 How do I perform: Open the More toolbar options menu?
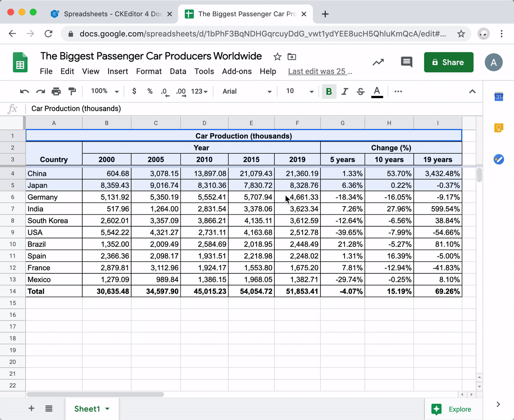coord(398,91)
